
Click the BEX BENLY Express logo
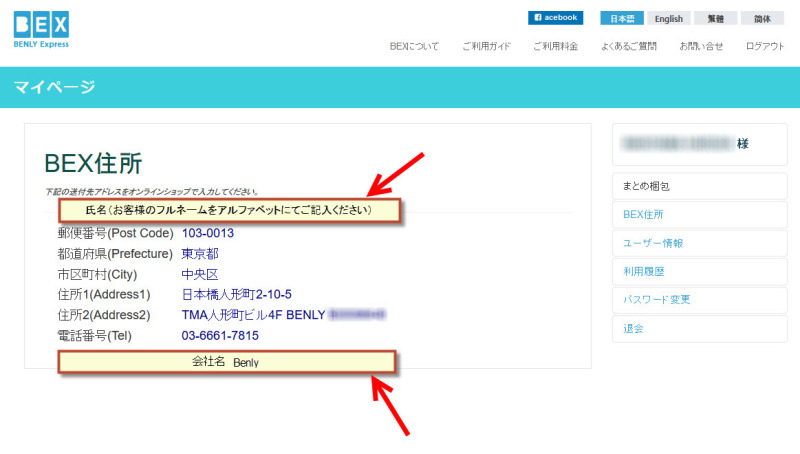click(41, 30)
